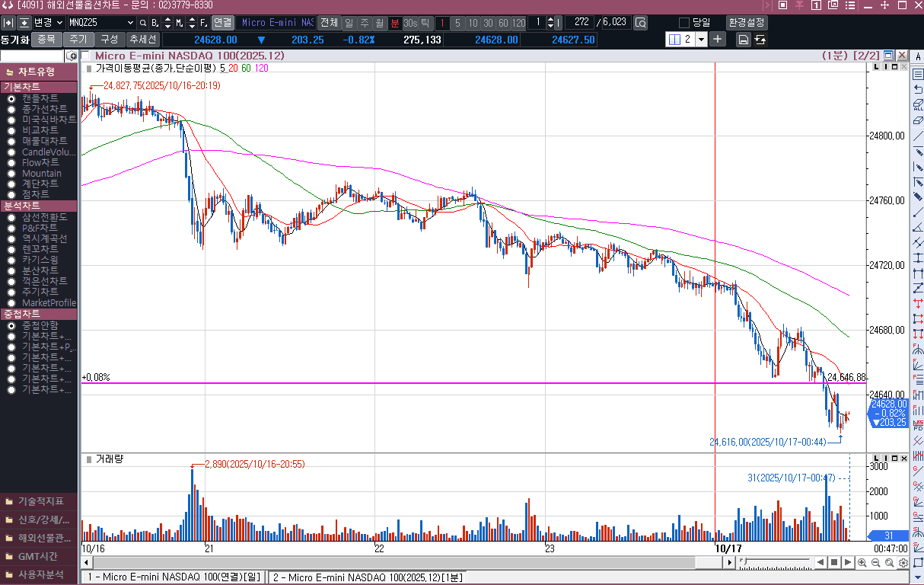Open the chart split count dropdown
924x585 pixels.
(x=701, y=39)
